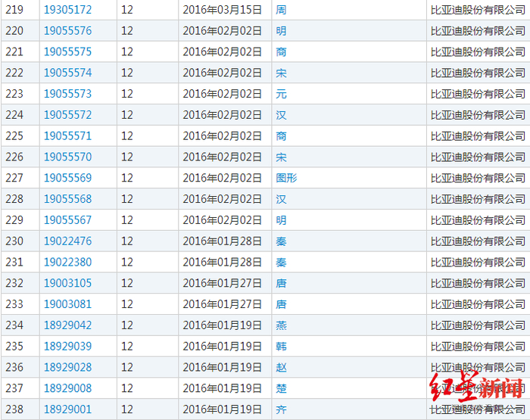Open registration number 18929001

tap(67, 409)
